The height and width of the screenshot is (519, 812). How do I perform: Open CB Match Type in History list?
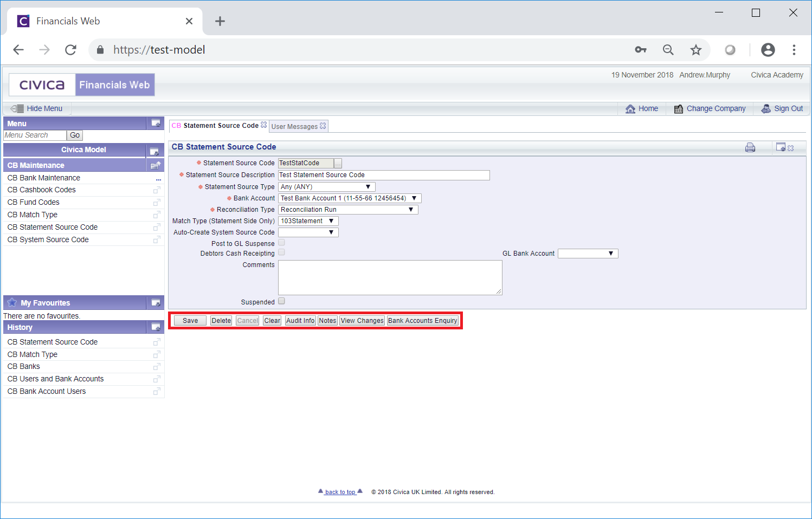pyautogui.click(x=33, y=354)
